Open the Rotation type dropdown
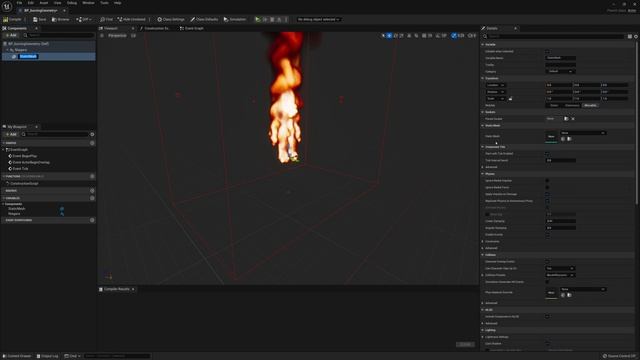 pyautogui.click(x=496, y=92)
